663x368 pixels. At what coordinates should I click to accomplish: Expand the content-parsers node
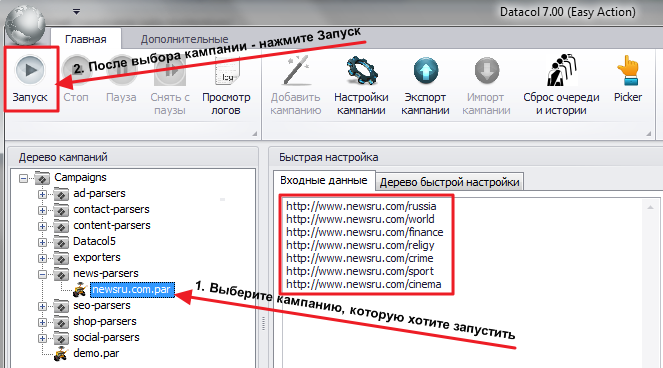click(42, 226)
